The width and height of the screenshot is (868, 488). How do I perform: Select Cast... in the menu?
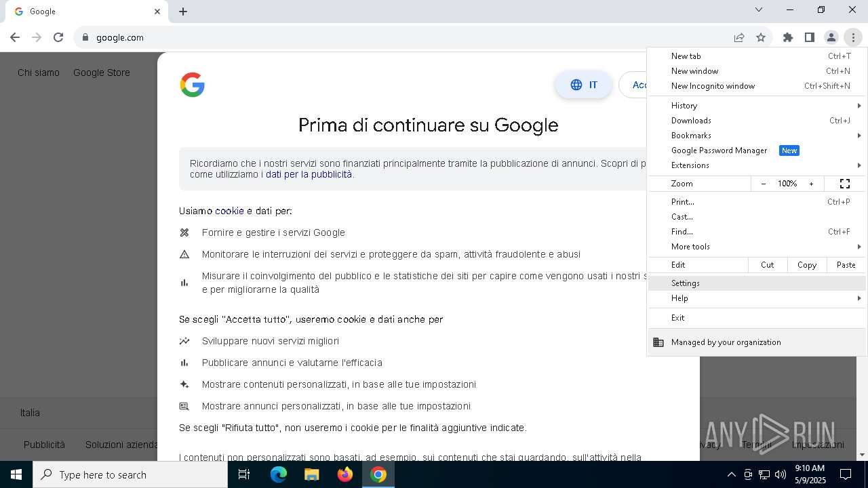pyautogui.click(x=757, y=217)
